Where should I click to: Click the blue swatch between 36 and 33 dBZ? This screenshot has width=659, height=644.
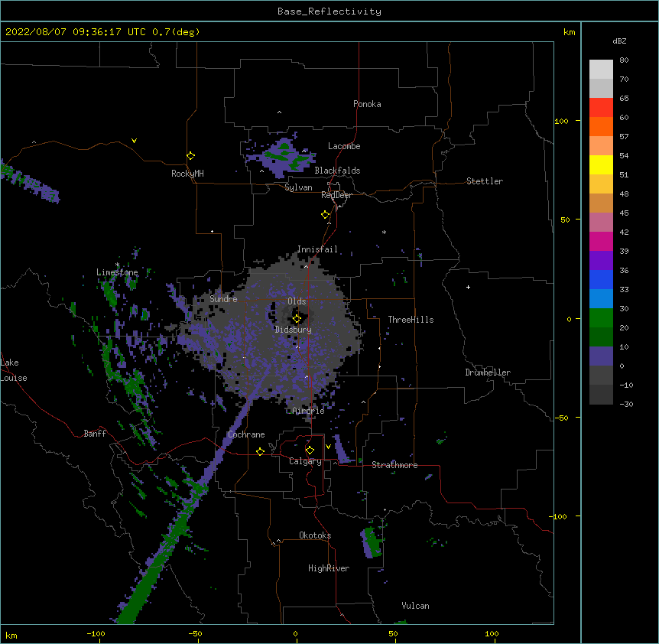[x=601, y=280]
